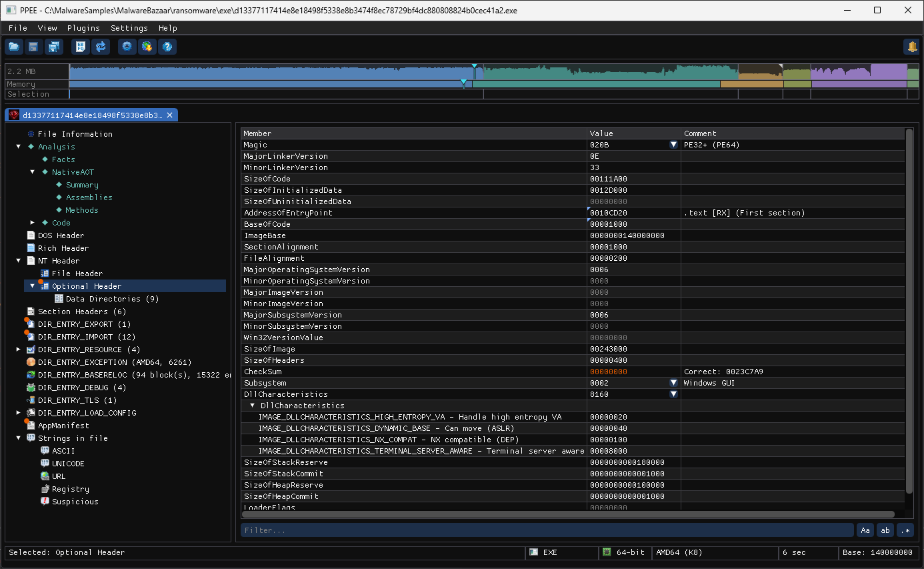Click the globe download update icon

[x=147, y=47]
